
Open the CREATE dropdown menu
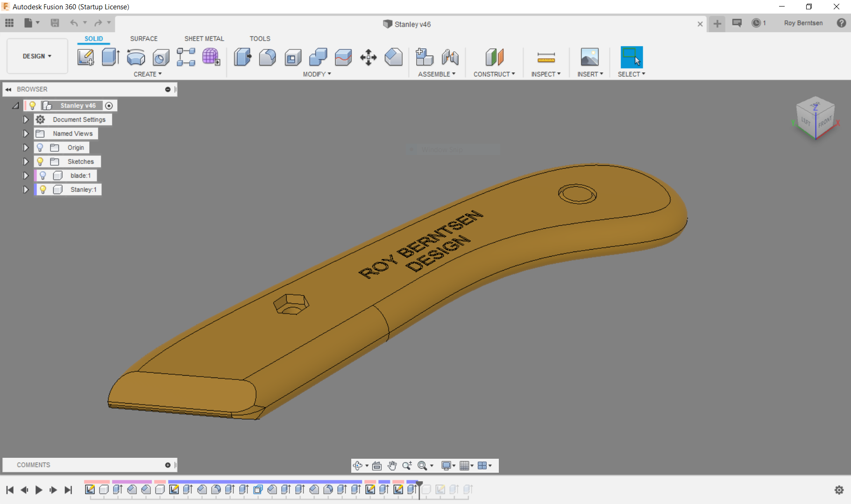pyautogui.click(x=148, y=74)
